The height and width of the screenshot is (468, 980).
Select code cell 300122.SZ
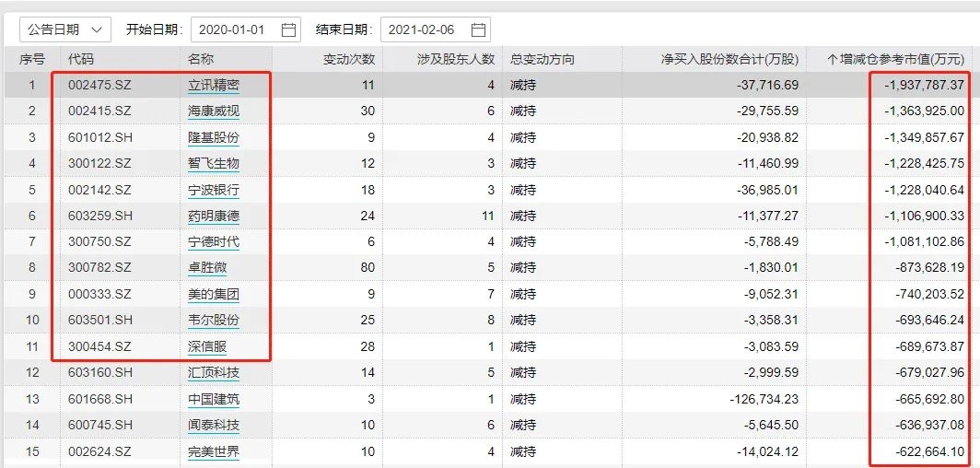[99, 164]
